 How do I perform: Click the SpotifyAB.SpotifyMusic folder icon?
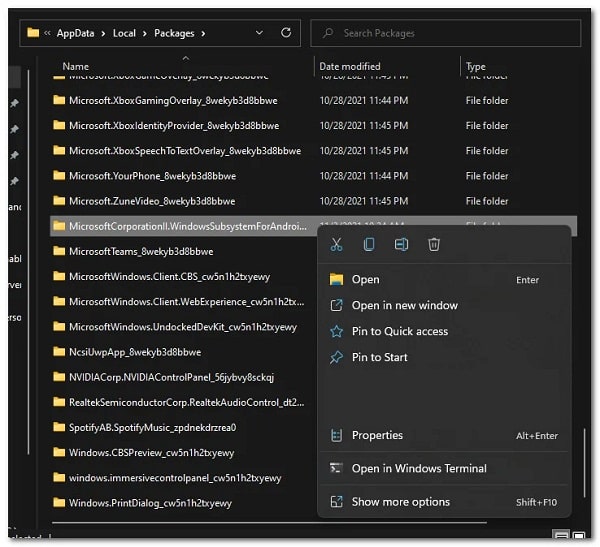click(x=59, y=427)
